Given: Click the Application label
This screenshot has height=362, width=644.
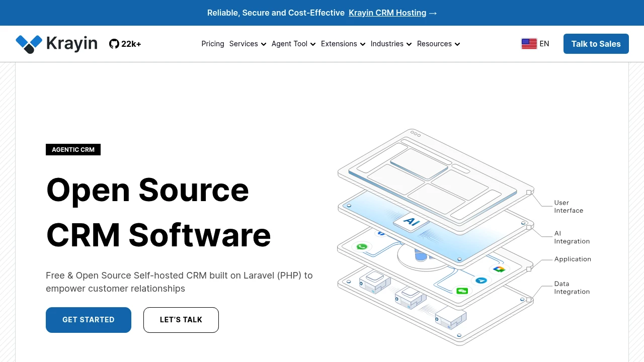Looking at the screenshot, I should pos(573,259).
